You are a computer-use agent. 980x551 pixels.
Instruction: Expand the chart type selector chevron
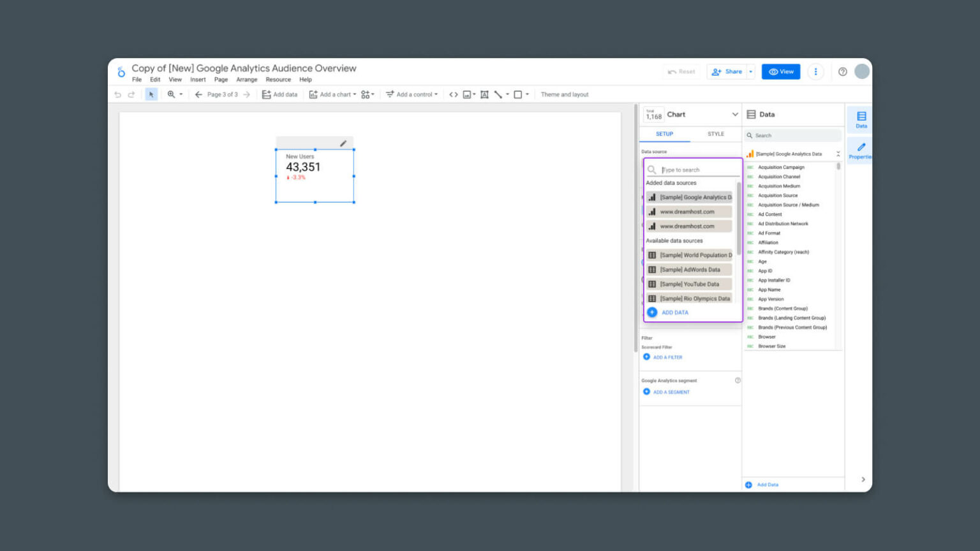(735, 114)
